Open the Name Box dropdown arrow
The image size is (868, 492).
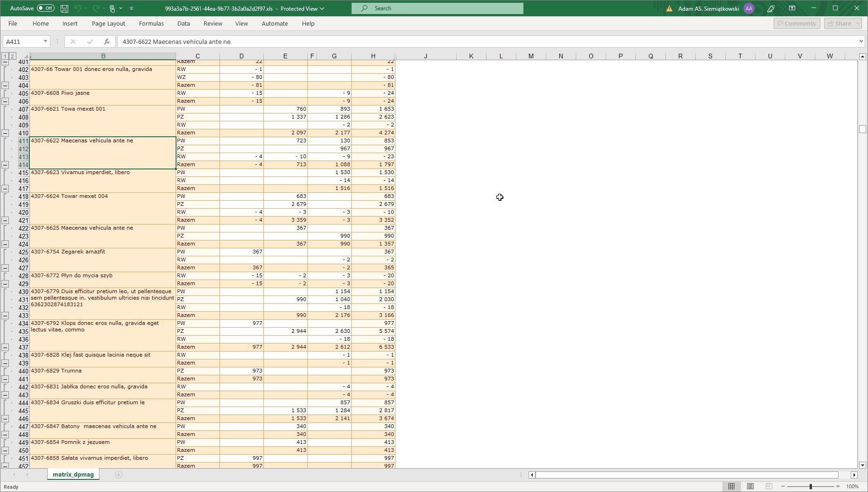point(45,42)
